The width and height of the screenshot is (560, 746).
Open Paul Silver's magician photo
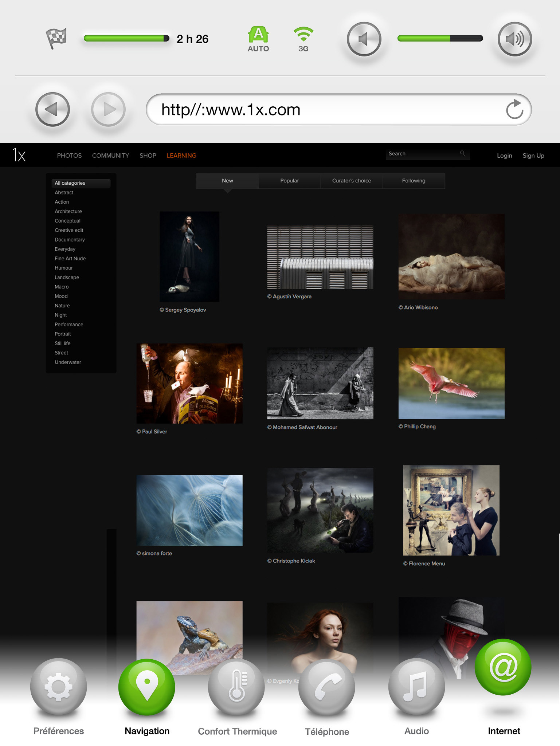point(189,383)
